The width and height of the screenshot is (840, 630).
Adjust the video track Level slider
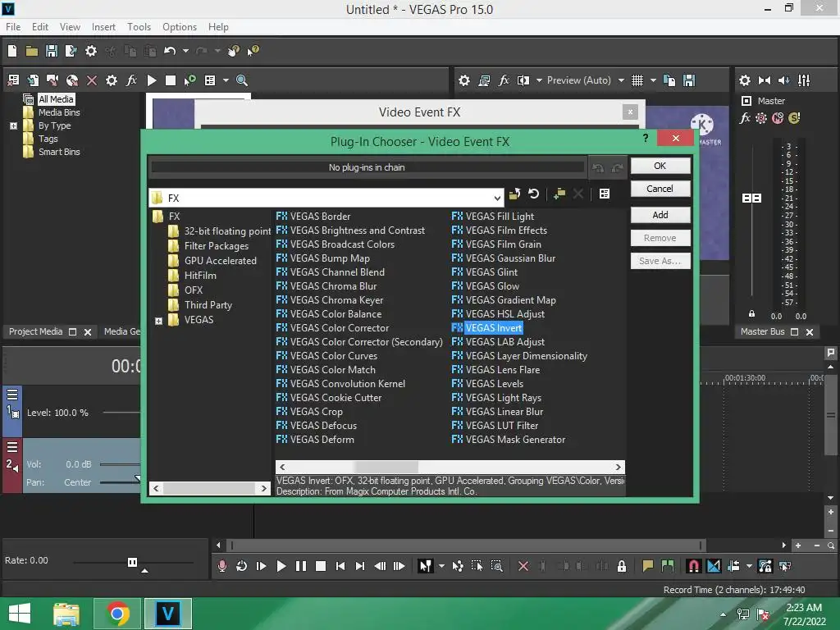pyautogui.click(x=121, y=413)
